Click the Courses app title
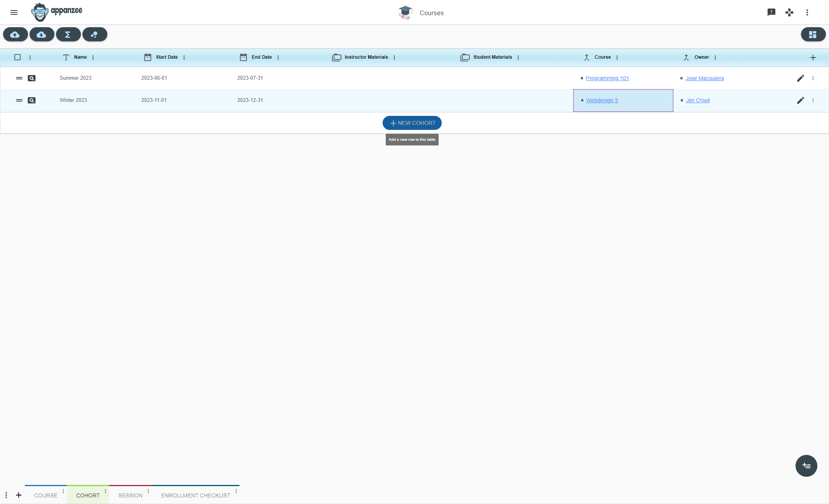Viewport: 829px width, 504px height. point(432,13)
